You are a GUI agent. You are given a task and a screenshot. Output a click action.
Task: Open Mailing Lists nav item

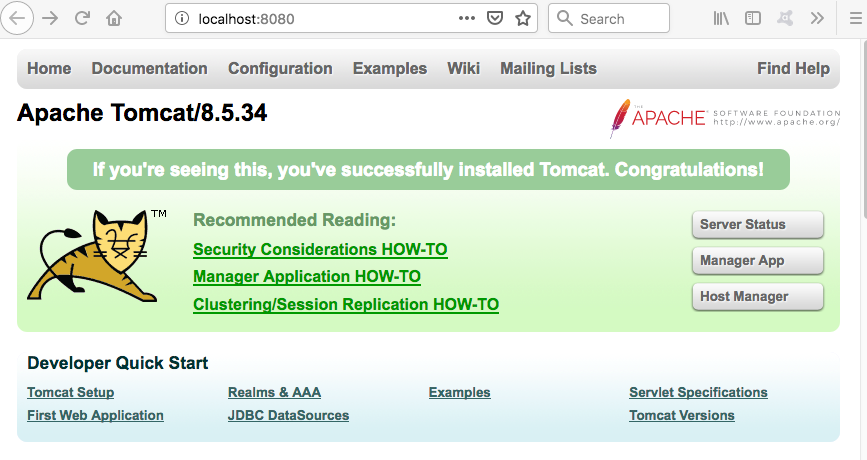(549, 69)
